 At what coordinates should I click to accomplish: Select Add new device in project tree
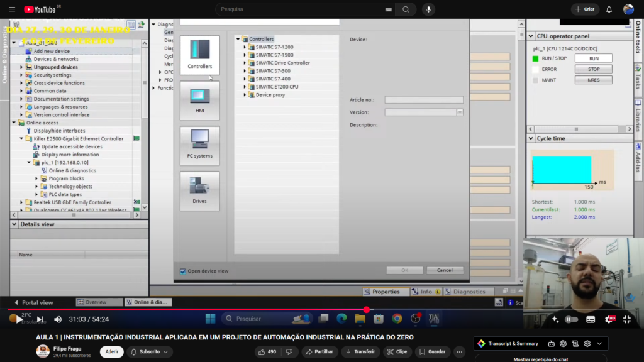point(52,51)
